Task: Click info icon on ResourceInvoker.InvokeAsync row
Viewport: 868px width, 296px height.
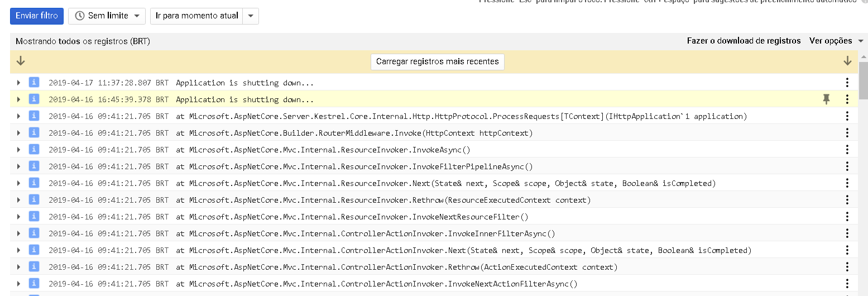Action: coord(34,149)
